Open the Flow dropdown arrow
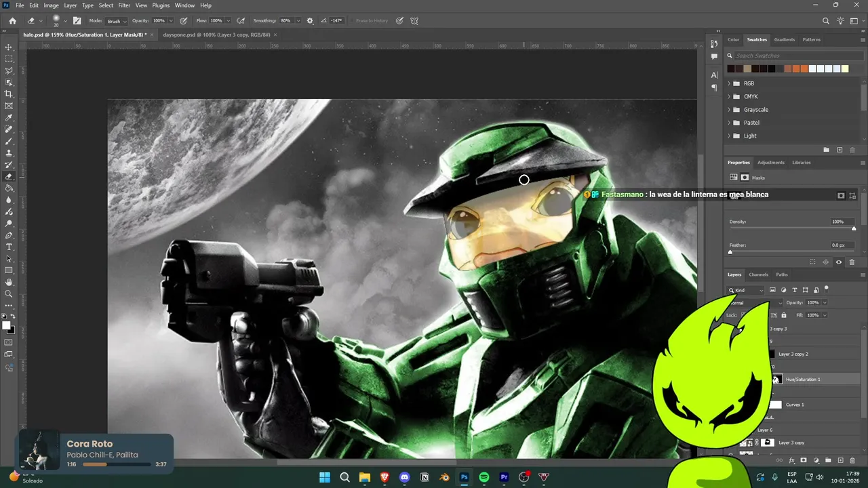Viewport: 868px width, 488px height. coord(227,21)
